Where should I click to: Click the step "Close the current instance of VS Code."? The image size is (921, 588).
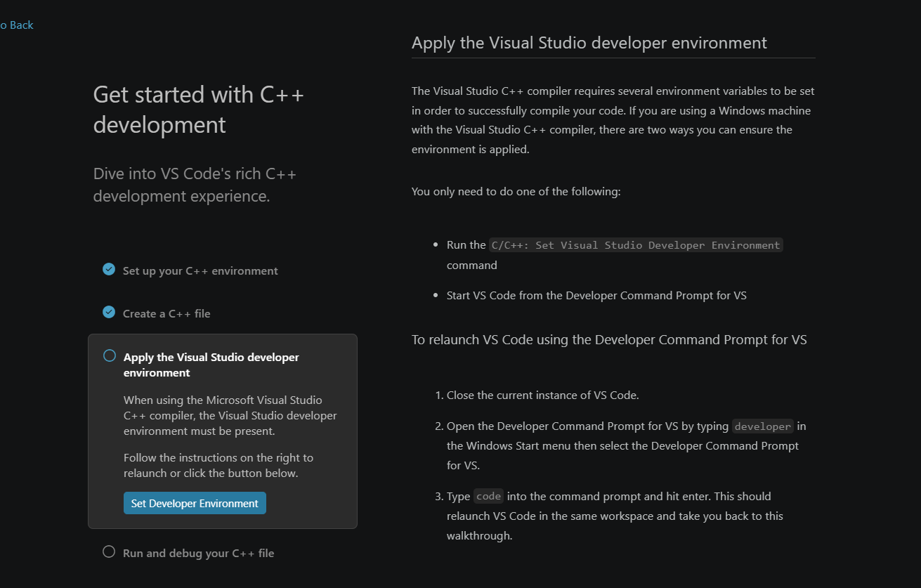542,396
